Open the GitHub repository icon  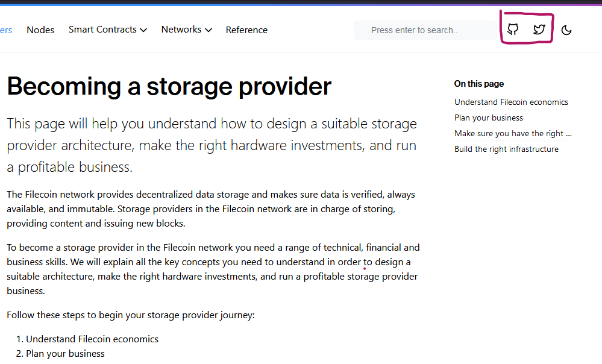pyautogui.click(x=513, y=29)
